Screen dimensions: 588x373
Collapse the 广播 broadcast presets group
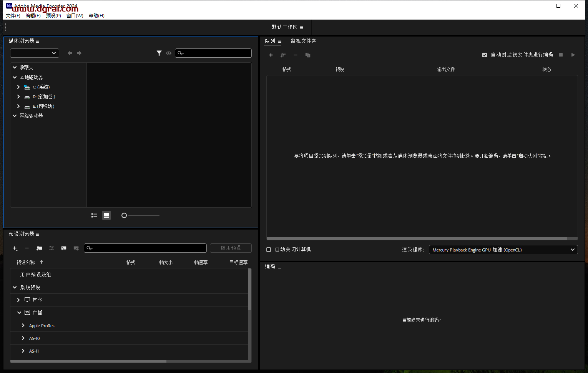pos(19,313)
